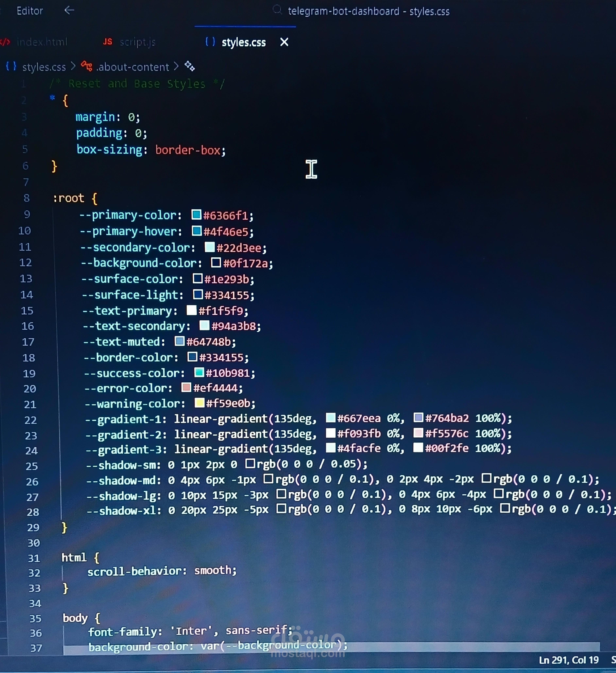616x673 pixels.
Task: Click the rgb swatch on --shadow-sm line
Action: (250, 463)
